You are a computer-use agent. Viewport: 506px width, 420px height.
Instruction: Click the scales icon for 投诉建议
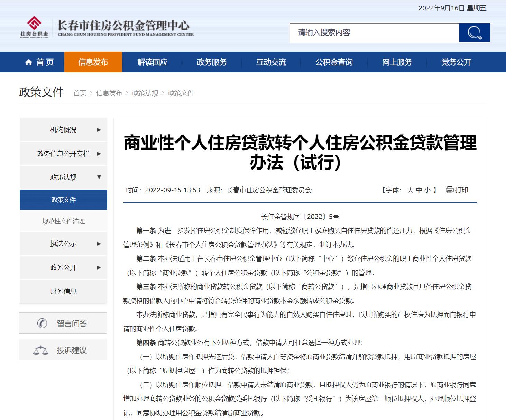coord(41,350)
